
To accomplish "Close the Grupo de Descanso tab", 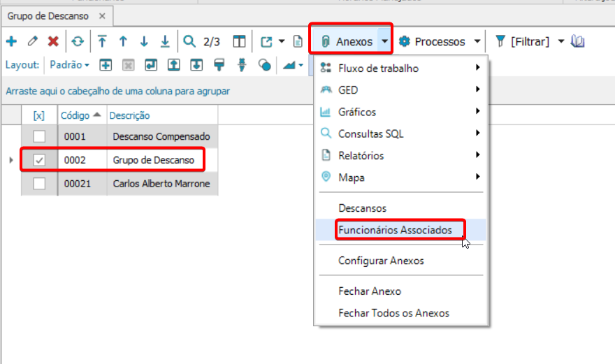I will coord(102,16).
